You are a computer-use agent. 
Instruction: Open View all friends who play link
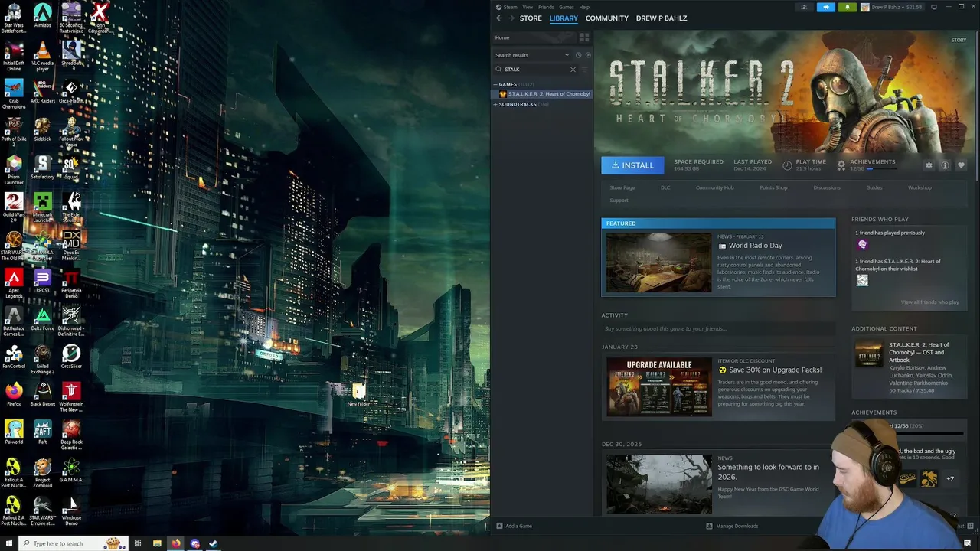click(x=929, y=302)
